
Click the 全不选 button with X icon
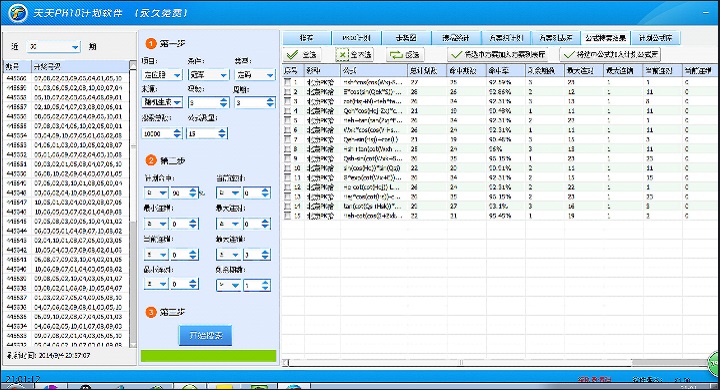point(354,55)
